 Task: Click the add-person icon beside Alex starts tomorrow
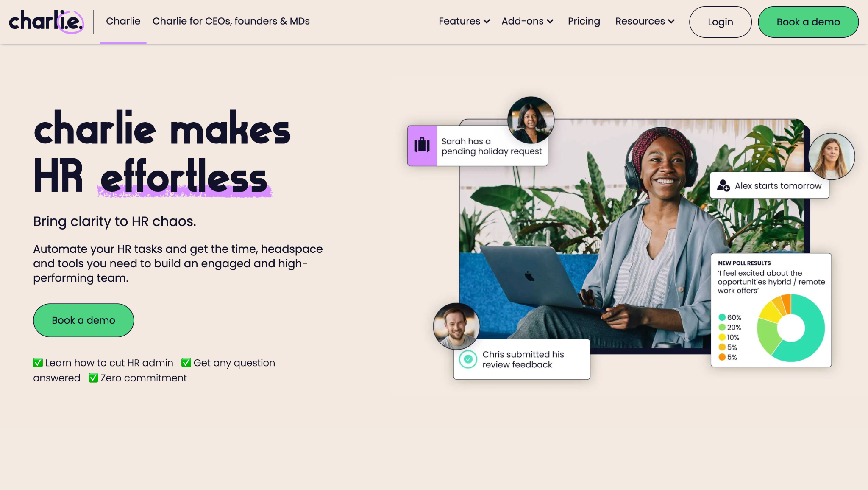click(x=723, y=185)
